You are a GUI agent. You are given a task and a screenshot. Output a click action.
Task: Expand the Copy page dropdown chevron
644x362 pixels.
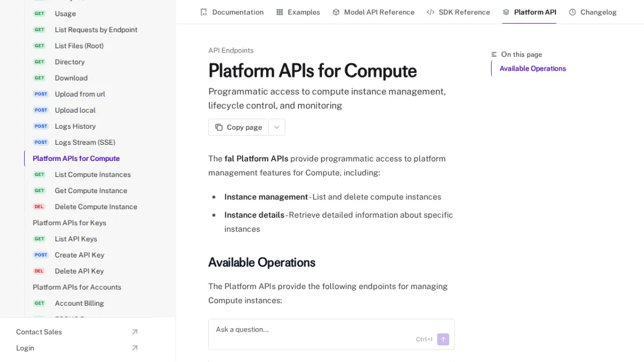pyautogui.click(x=277, y=127)
